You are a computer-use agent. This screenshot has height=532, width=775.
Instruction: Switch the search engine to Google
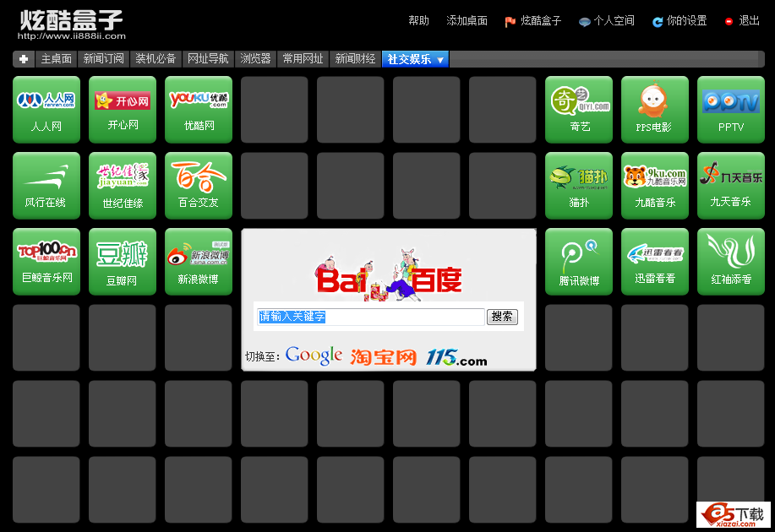click(314, 356)
